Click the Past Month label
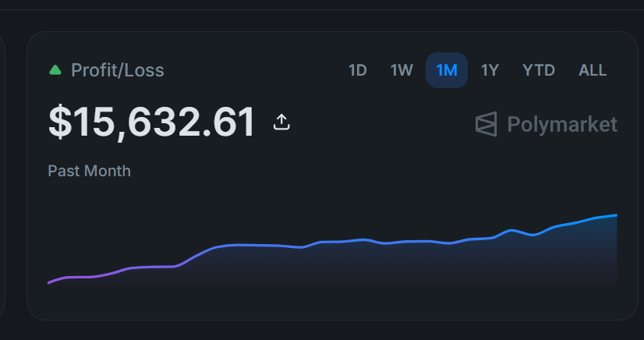Viewport: 644px width, 340px height. tap(89, 171)
